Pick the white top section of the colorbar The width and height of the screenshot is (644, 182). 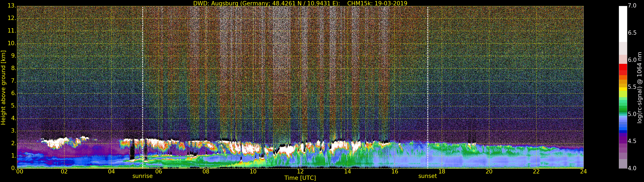pyautogui.click(x=623, y=24)
